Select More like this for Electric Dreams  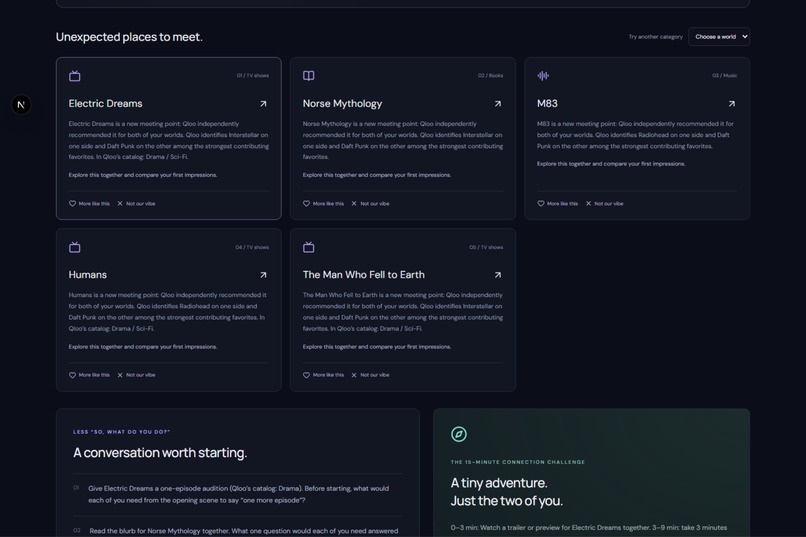(89, 203)
